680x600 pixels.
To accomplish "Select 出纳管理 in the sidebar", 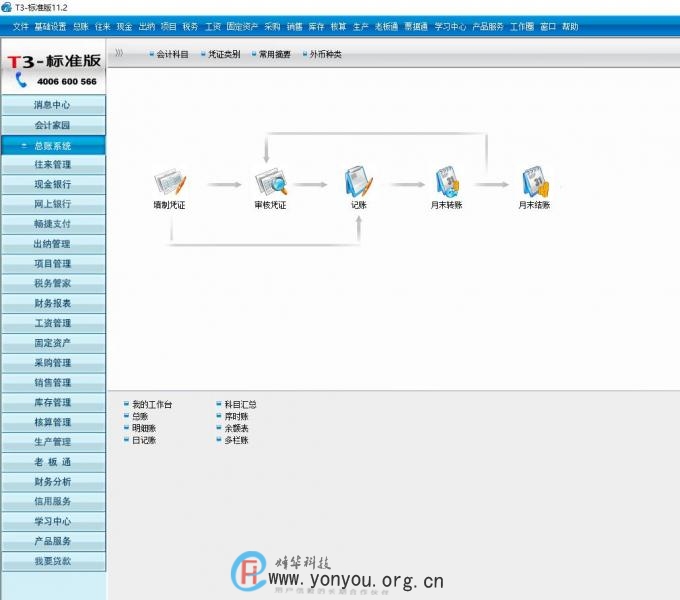I will click(53, 244).
